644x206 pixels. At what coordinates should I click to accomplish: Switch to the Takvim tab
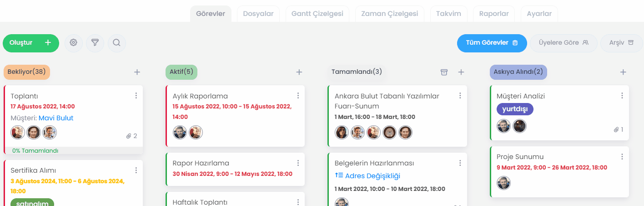448,14
